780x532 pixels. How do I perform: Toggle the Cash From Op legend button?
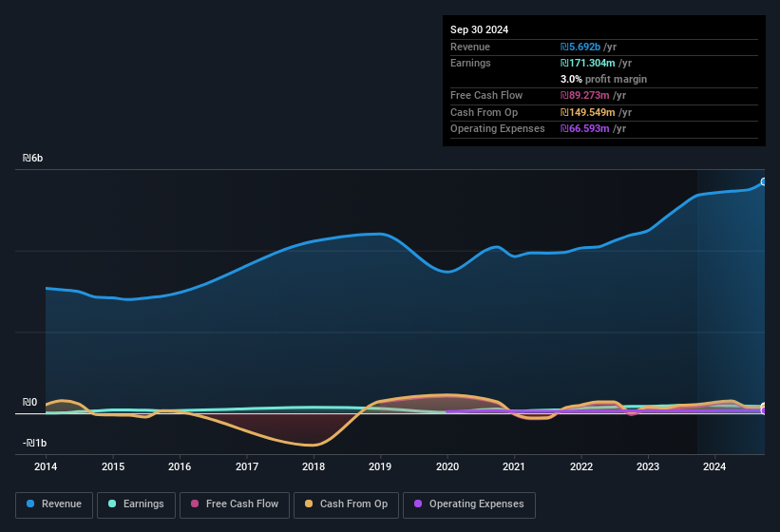pos(346,504)
